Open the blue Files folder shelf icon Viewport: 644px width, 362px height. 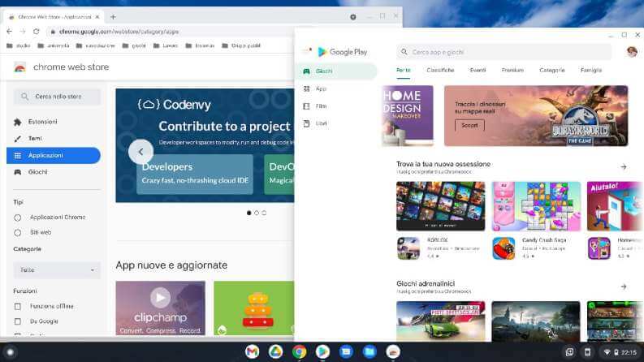click(370, 351)
